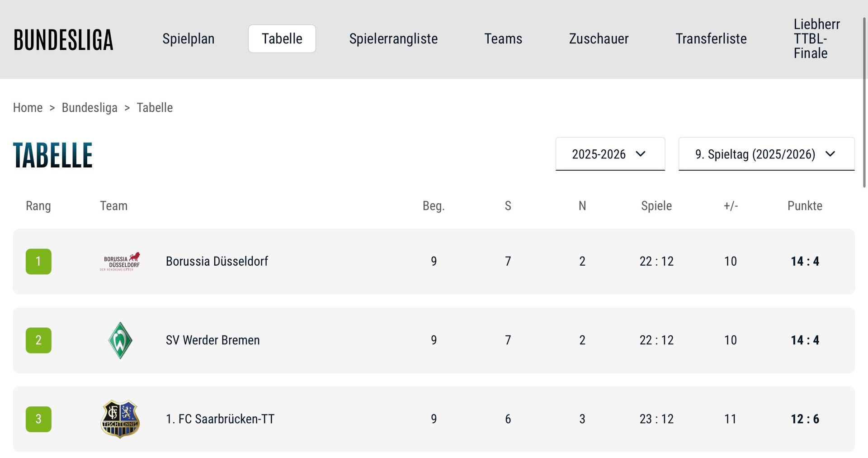The height and width of the screenshot is (458, 868).
Task: Open the Borussia Düsseldorf team name
Action: (x=217, y=262)
